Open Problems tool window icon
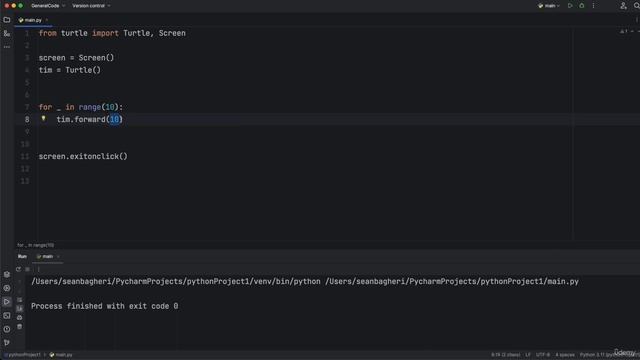 7,329
